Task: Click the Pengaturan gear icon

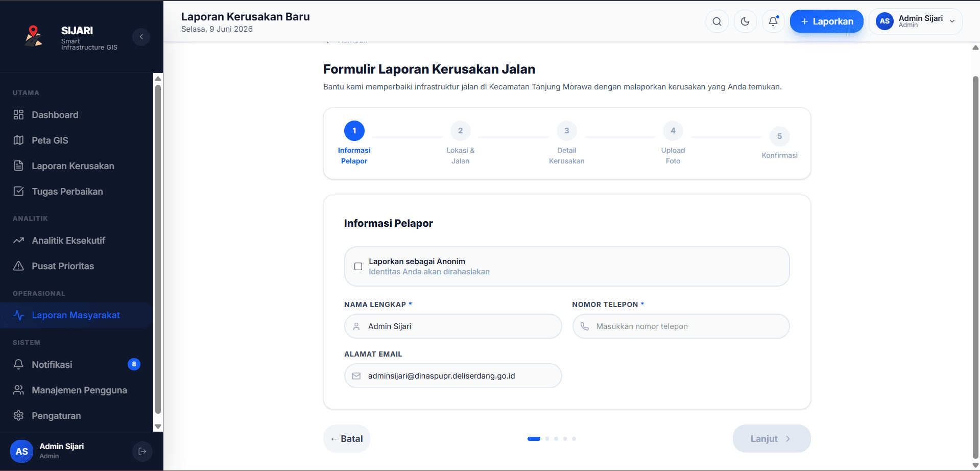Action: click(x=18, y=416)
